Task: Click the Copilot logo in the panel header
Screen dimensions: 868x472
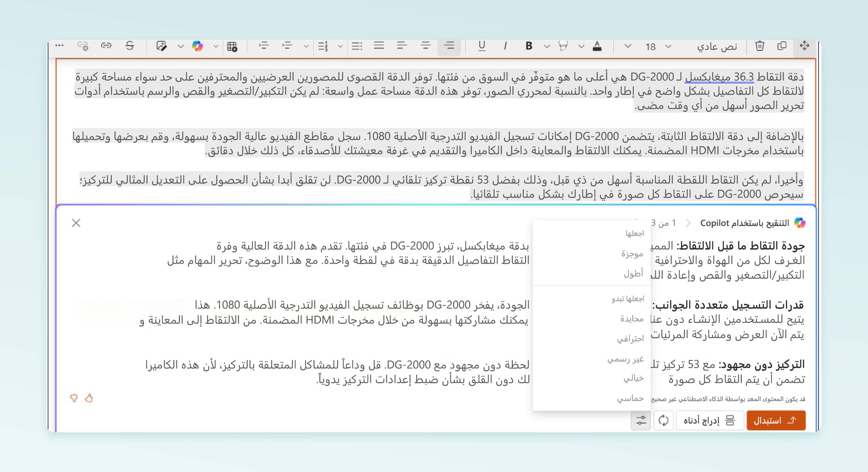Action: (800, 223)
